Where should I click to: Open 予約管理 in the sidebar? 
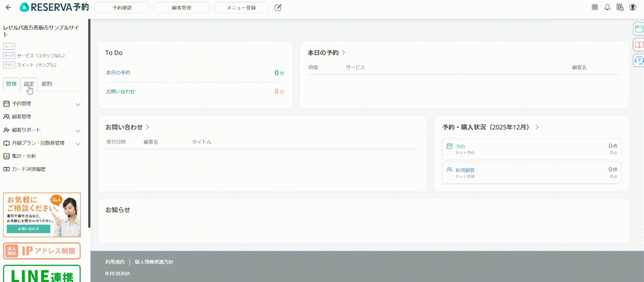point(22,104)
